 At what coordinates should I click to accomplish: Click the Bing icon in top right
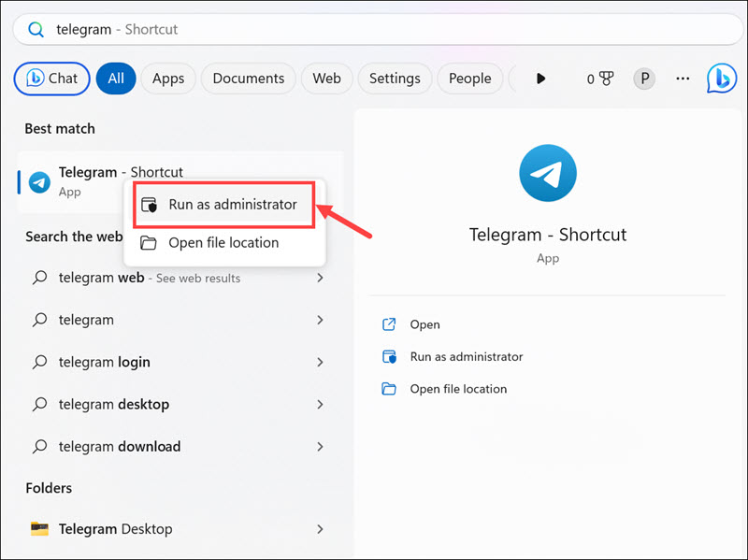pos(721,79)
